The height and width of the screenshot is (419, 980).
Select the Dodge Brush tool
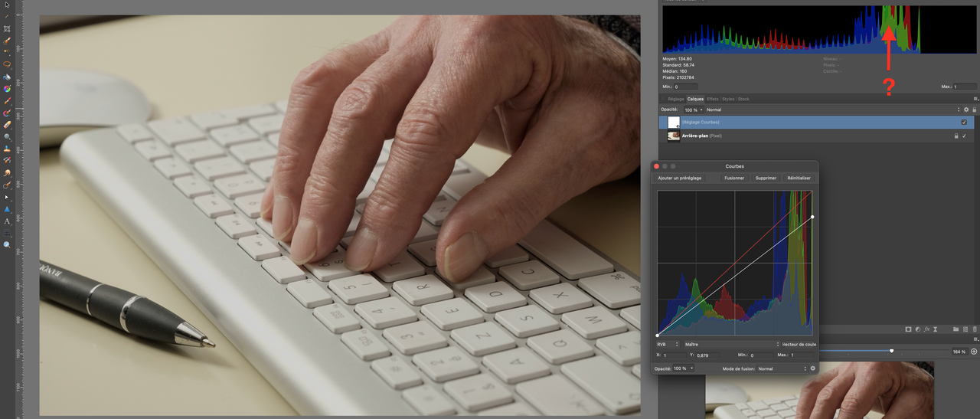[8, 136]
